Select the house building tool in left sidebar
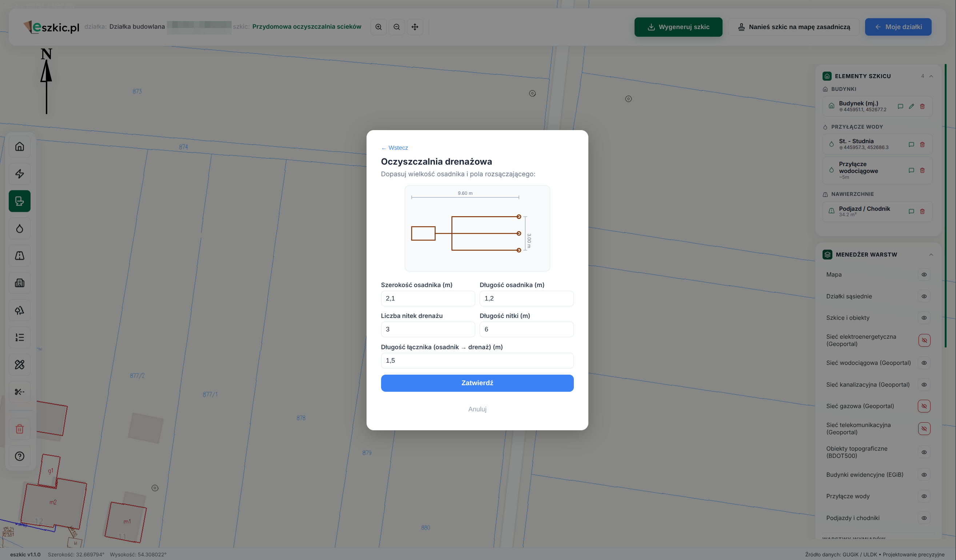Viewport: 956px width, 560px height. pos(20,146)
